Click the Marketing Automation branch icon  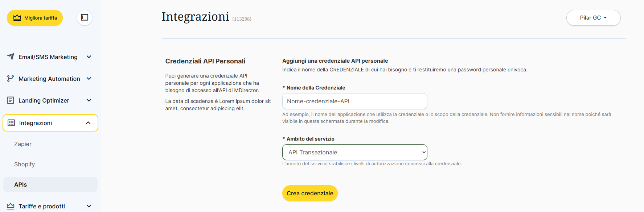pyautogui.click(x=11, y=79)
